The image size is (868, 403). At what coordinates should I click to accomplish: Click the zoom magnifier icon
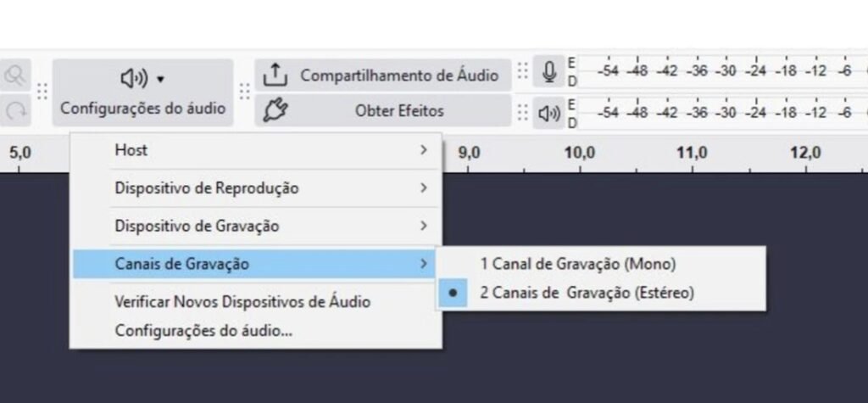[14, 75]
